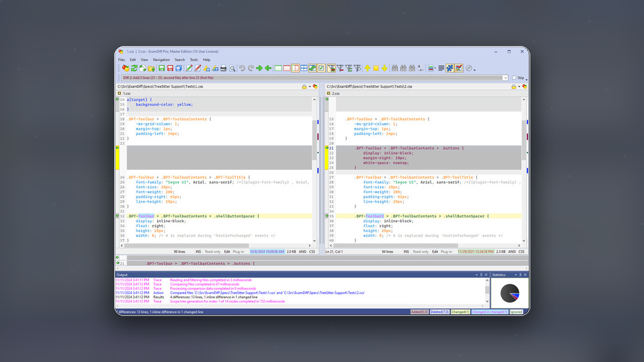This screenshot has width=644, height=362.
Task: Click the yellow square current difference icon
Action: pyautogui.click(x=376, y=68)
